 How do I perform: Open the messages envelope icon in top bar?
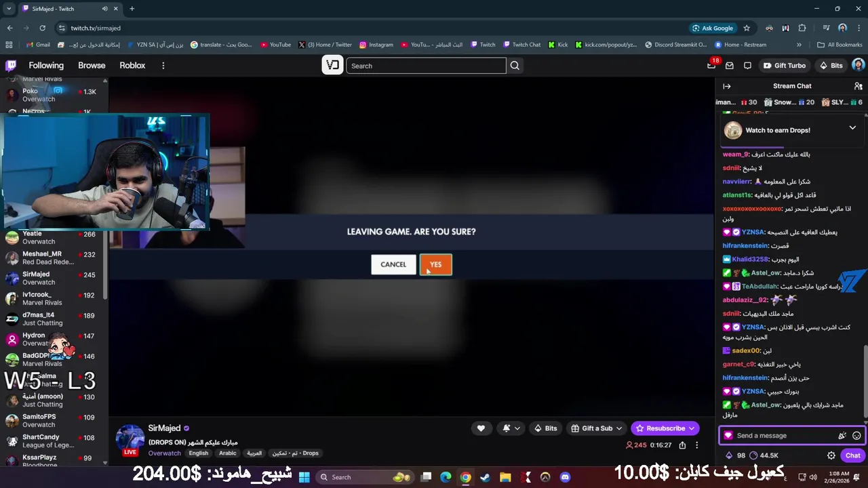tap(730, 66)
